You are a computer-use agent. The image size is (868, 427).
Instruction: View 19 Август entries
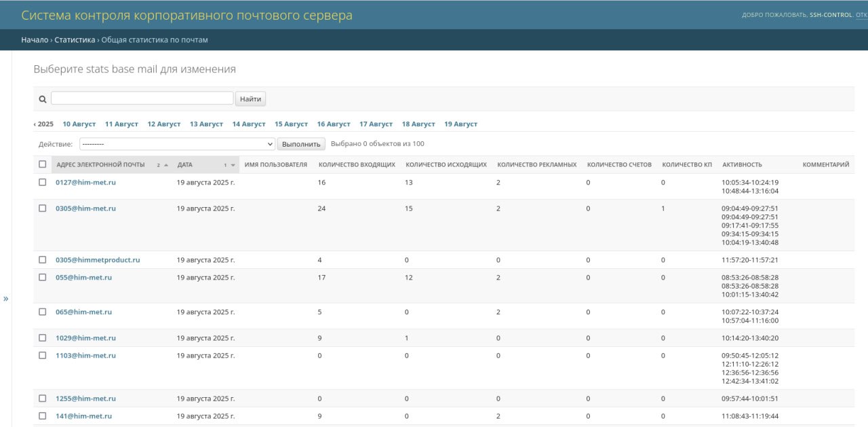[460, 124]
